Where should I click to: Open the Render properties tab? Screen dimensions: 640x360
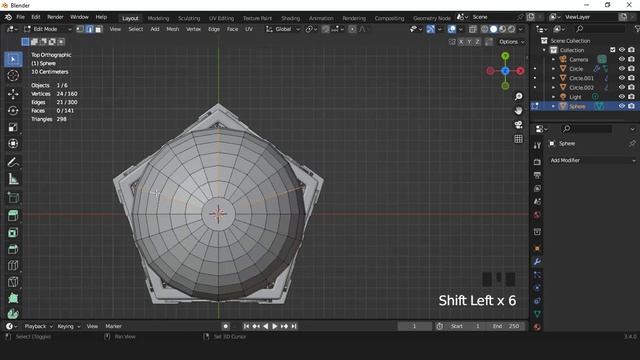tap(537, 162)
